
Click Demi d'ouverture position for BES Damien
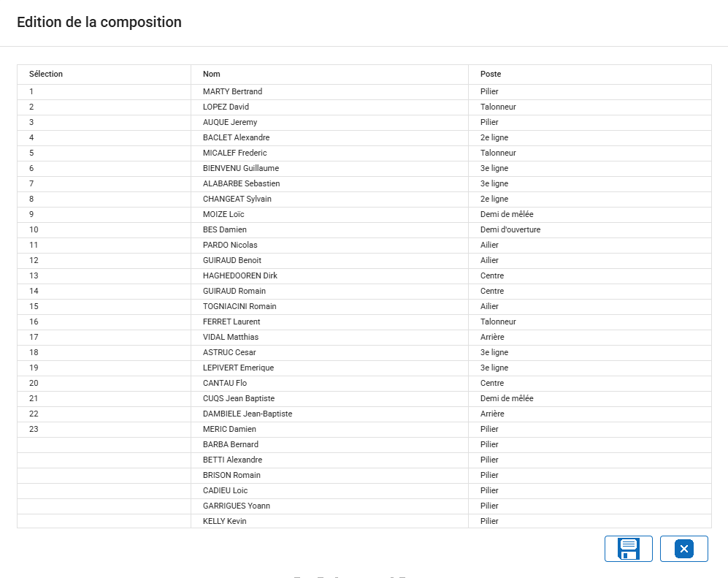[x=510, y=229]
